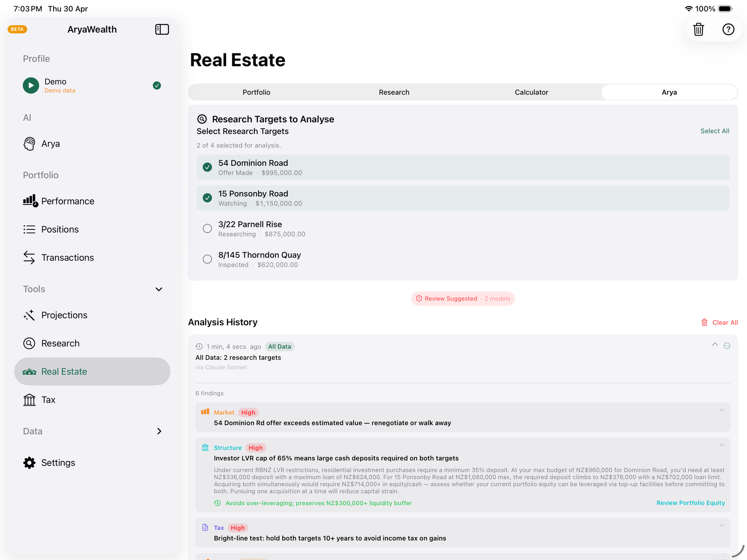The width and height of the screenshot is (747, 560).
Task: Click the battery indicator in status bar
Action: [725, 9]
